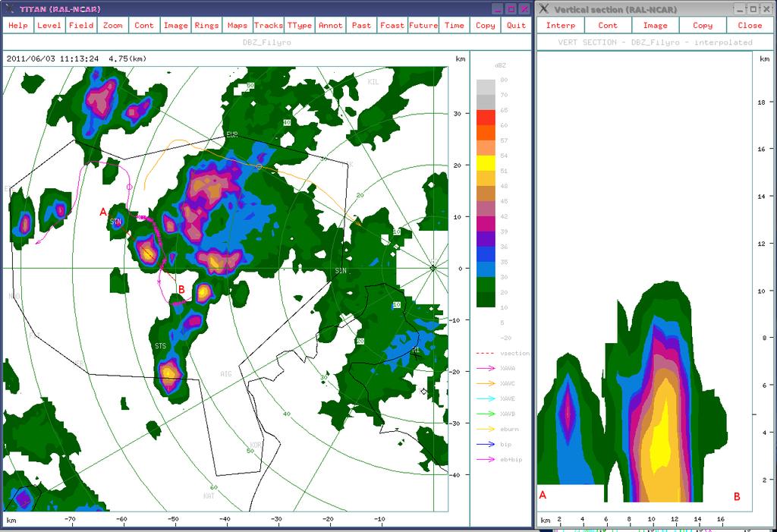777x532 pixels.
Task: Click the KIL label on the radar map
Action: 373,82
